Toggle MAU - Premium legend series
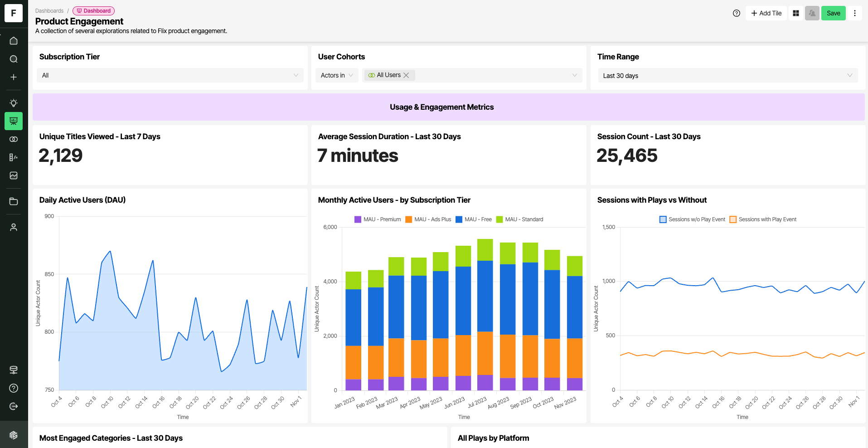Image resolution: width=868 pixels, height=448 pixels. pyautogui.click(x=378, y=219)
